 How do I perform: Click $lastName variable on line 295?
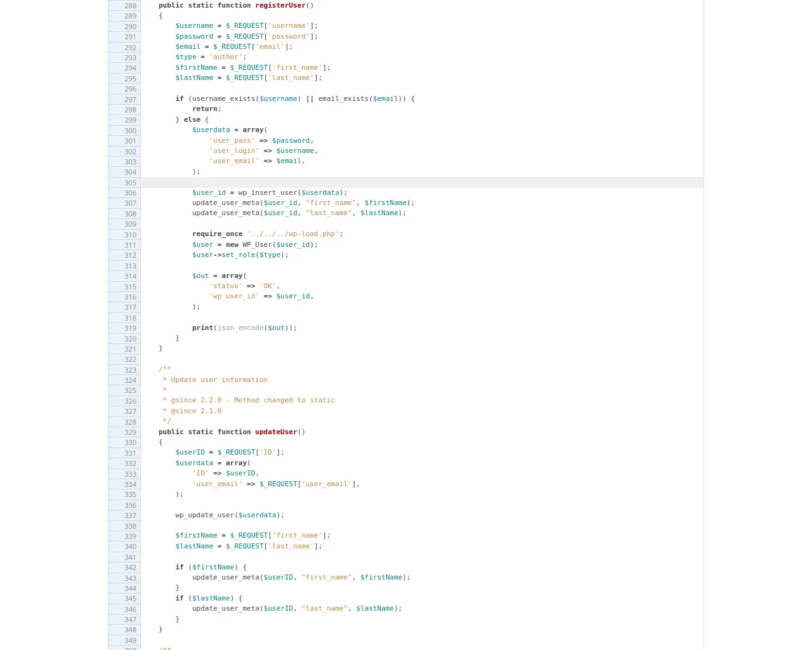click(x=194, y=78)
